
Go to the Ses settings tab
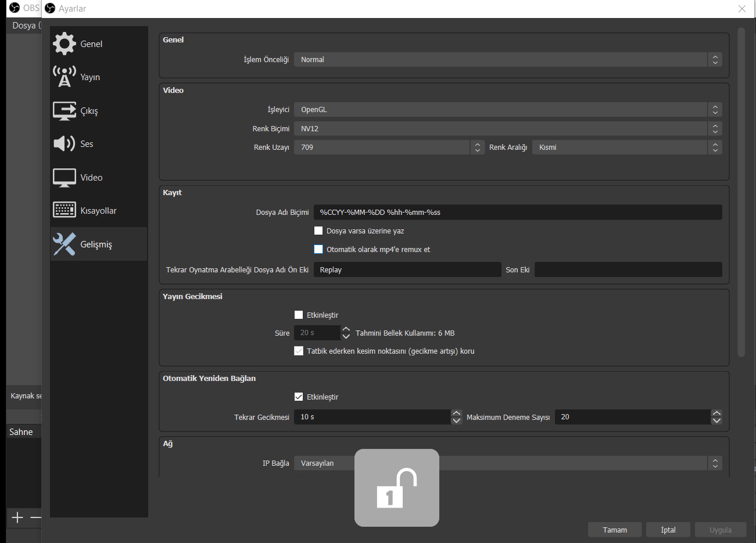[x=87, y=144]
